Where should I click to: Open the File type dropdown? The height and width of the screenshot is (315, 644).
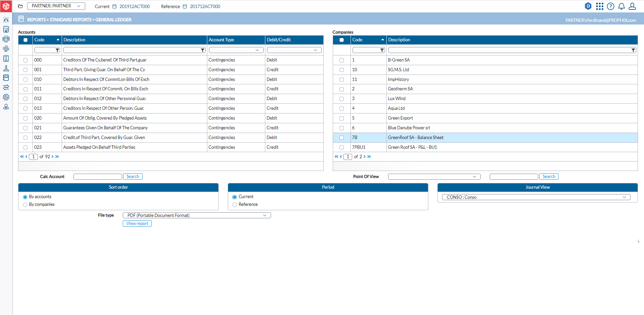pos(197,215)
